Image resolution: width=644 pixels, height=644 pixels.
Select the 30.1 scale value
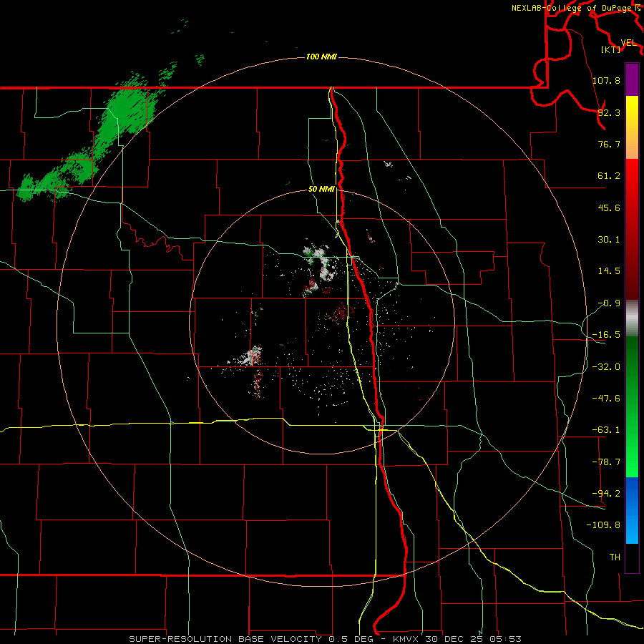[609, 240]
